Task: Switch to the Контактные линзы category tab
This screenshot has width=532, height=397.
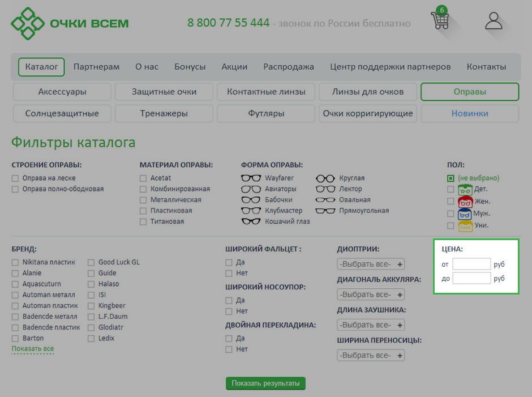Action: tap(266, 92)
